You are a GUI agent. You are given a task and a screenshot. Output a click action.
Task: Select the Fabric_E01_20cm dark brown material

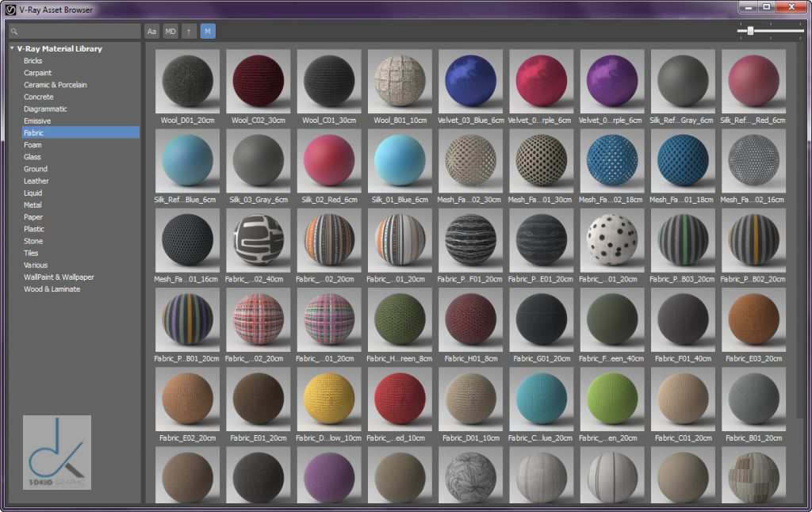click(x=258, y=399)
